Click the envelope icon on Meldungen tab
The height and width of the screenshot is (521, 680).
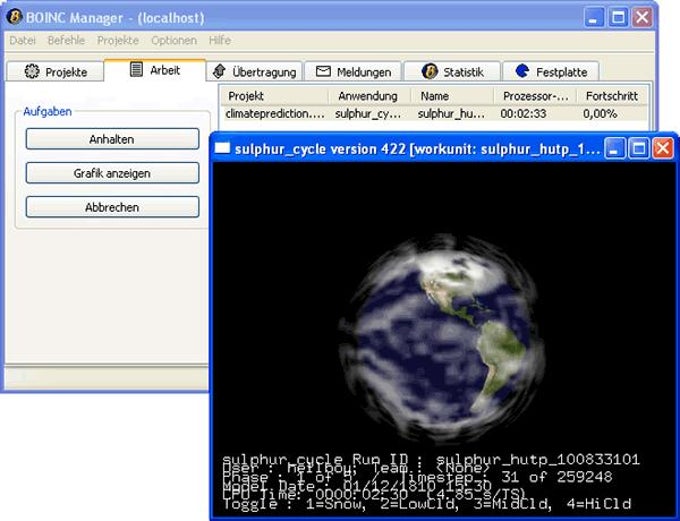click(x=323, y=71)
